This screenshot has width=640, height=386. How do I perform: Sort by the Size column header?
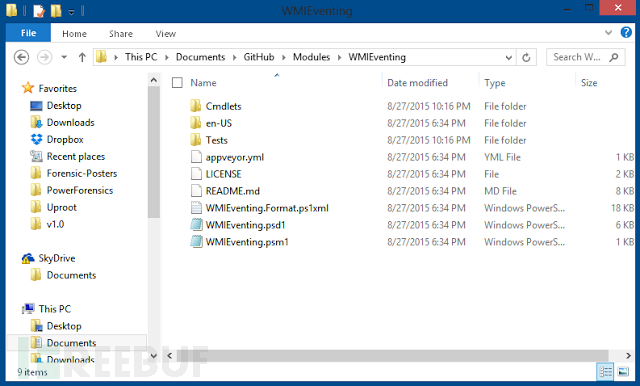click(589, 83)
